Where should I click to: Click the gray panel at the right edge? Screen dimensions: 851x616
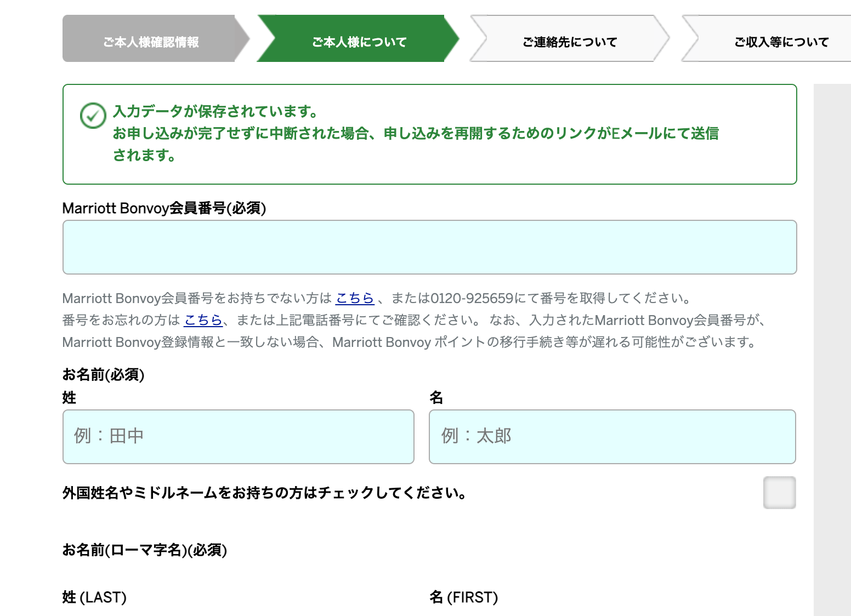[x=832, y=351]
